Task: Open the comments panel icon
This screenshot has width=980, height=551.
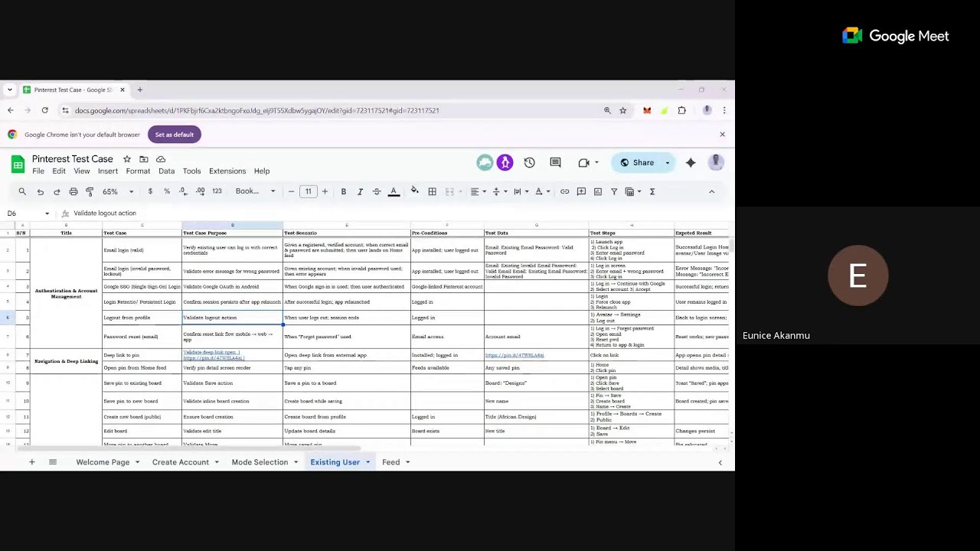Action: (555, 162)
